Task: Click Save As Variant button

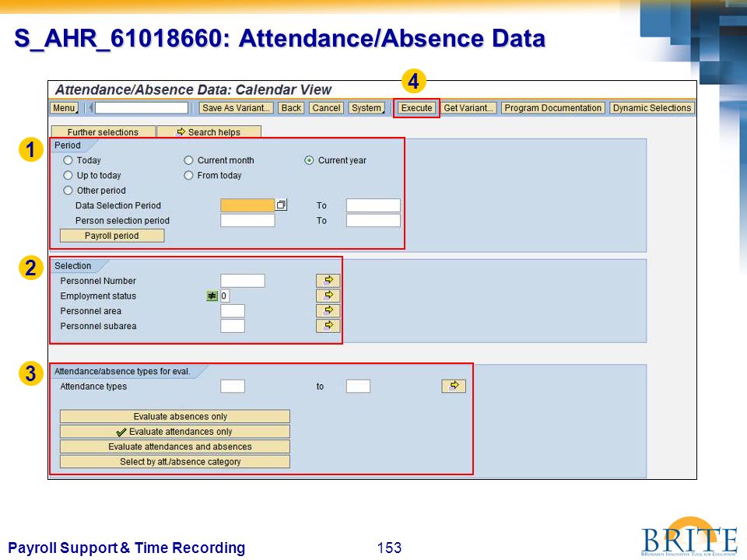Action: point(237,108)
